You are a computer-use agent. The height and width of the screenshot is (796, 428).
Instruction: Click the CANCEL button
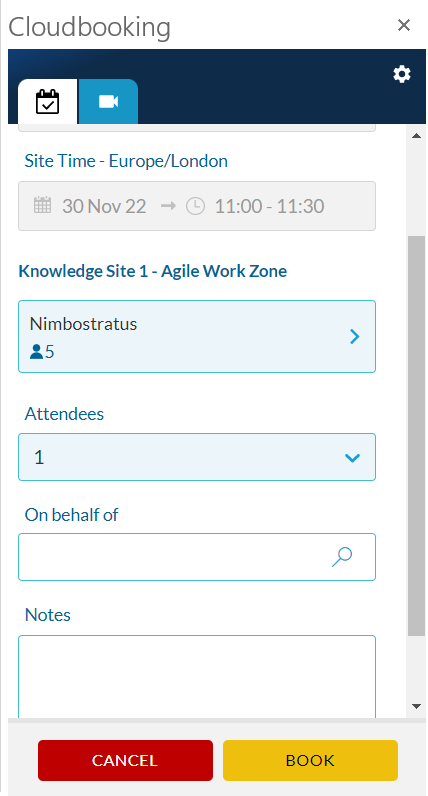[x=125, y=760]
